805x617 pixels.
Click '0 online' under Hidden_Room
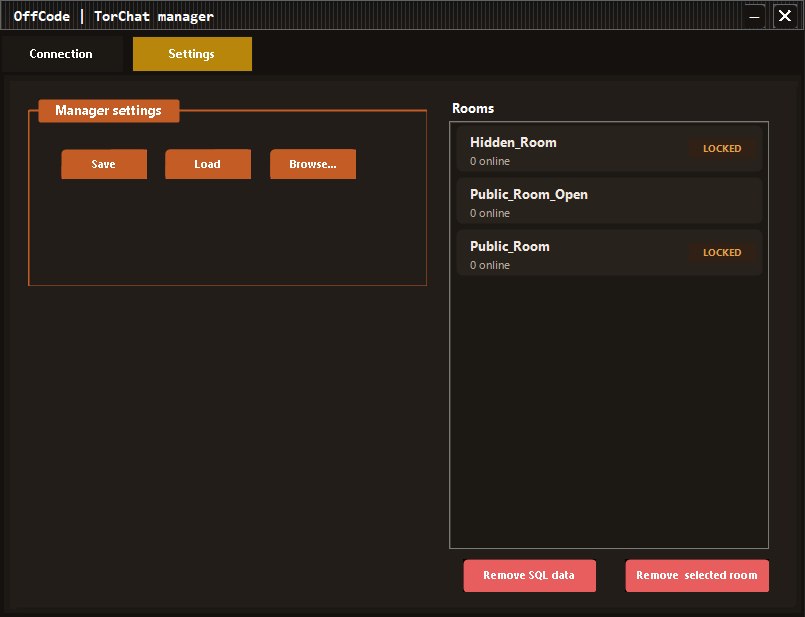click(490, 161)
